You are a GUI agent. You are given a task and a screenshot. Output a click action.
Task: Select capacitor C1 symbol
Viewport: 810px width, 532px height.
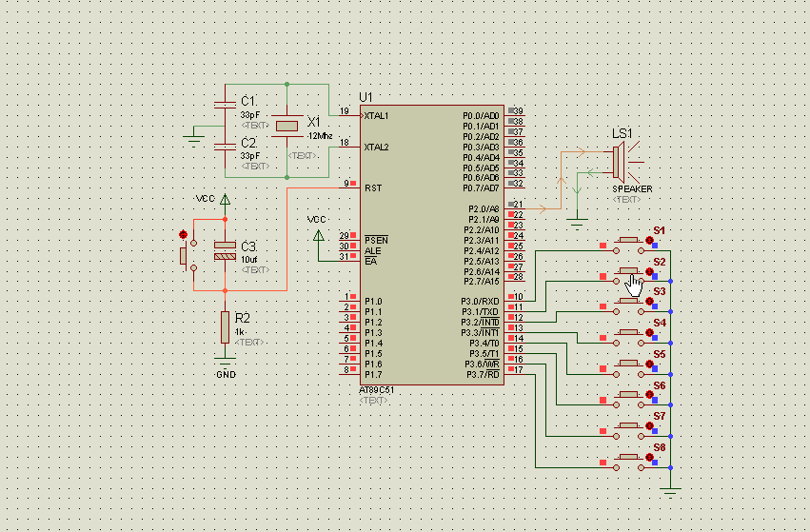point(226,105)
